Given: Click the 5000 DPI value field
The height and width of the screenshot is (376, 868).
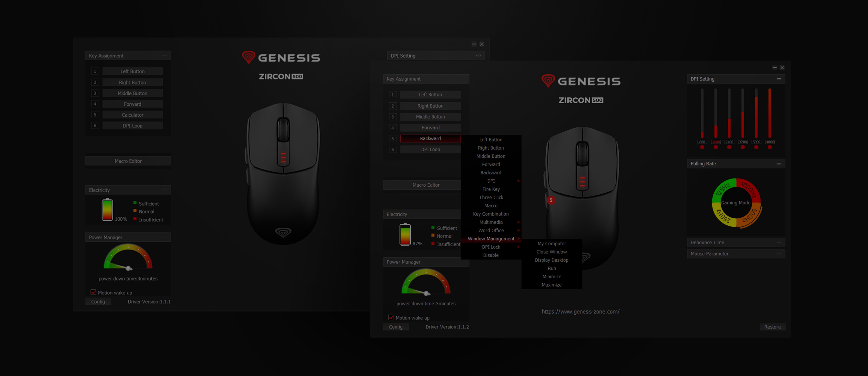Looking at the screenshot, I should [x=756, y=142].
